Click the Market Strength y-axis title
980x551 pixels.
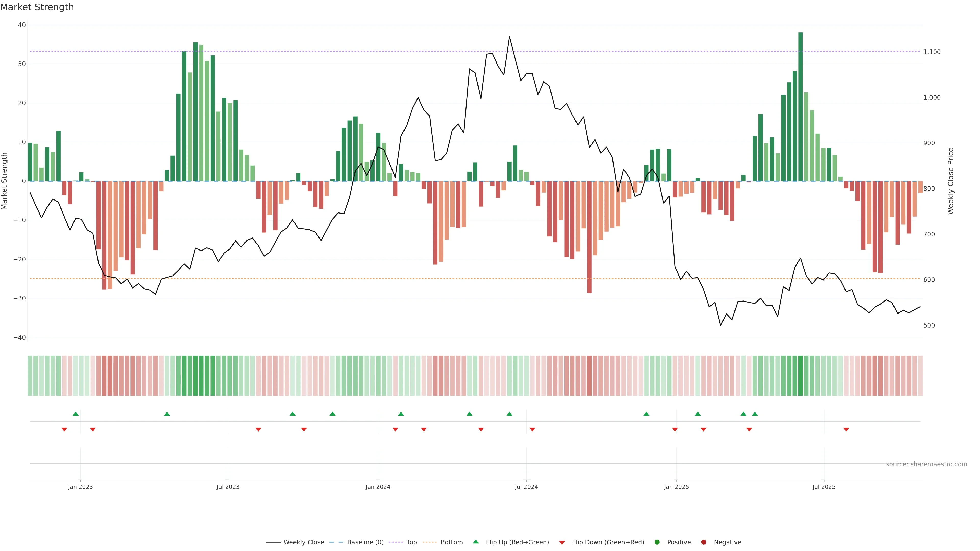[5, 181]
